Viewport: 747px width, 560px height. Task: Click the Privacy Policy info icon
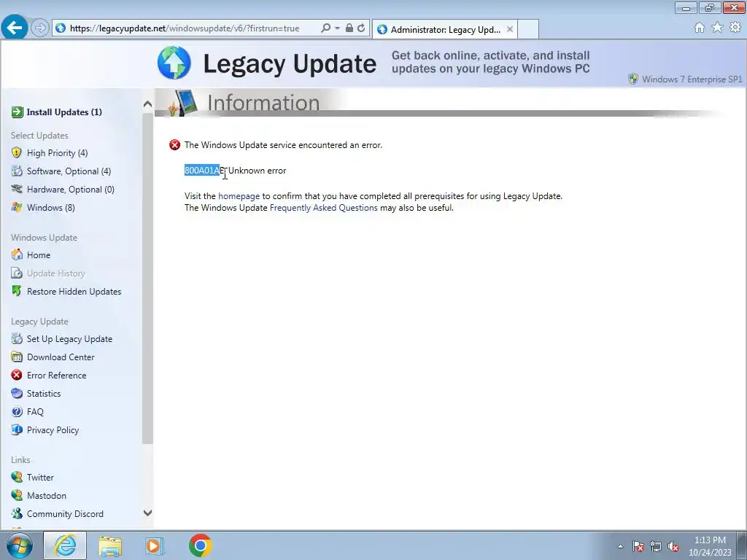click(x=17, y=429)
